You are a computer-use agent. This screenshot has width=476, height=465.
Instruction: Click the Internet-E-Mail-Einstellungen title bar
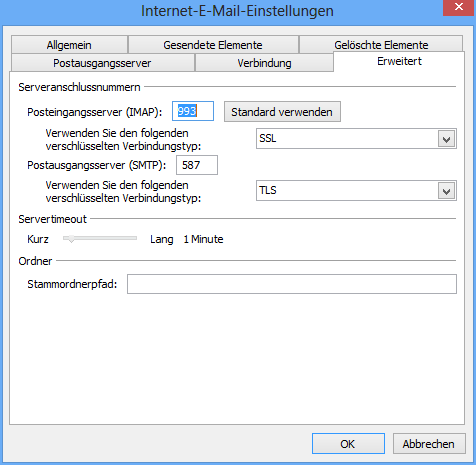[x=237, y=11]
